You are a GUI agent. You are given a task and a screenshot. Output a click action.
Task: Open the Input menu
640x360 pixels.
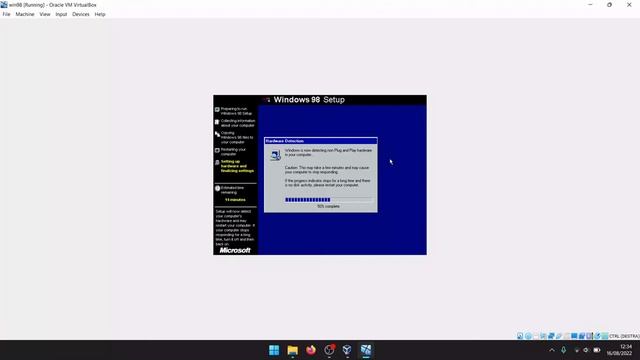[x=61, y=14]
